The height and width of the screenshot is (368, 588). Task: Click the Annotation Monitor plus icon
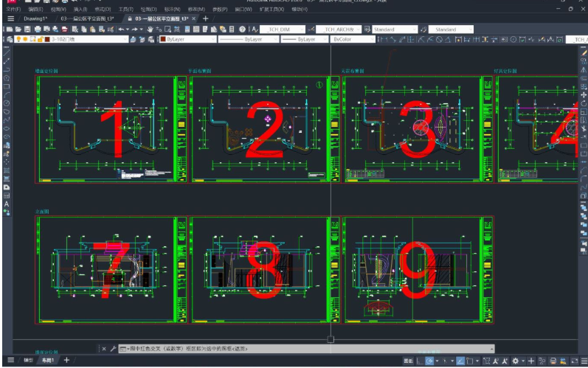(531, 361)
